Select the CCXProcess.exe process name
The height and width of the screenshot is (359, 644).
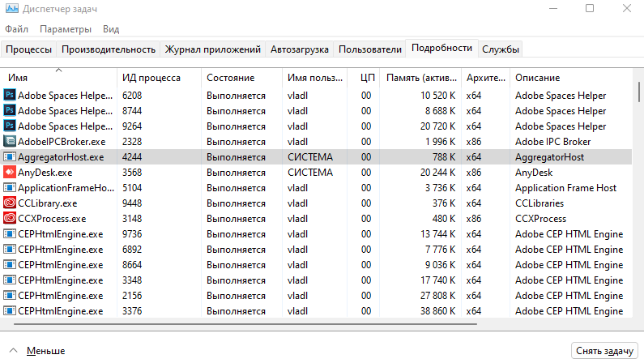tap(52, 219)
